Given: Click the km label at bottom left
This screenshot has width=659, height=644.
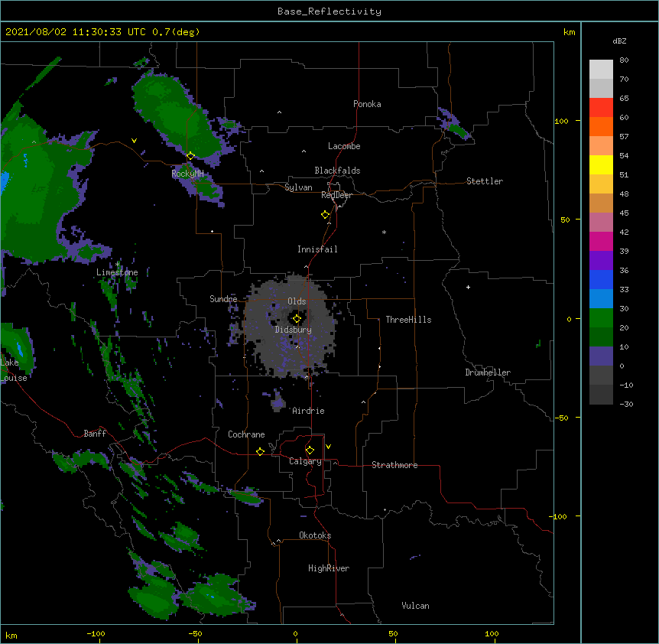Looking at the screenshot, I should (11, 636).
